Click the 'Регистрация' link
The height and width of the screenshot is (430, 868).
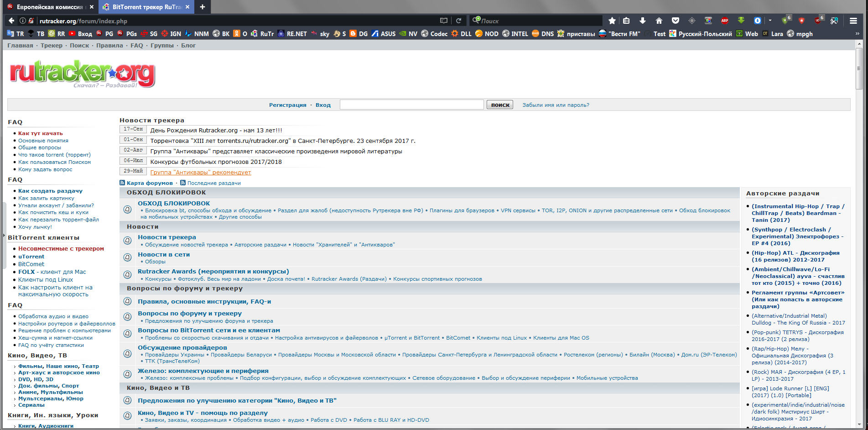[288, 105]
